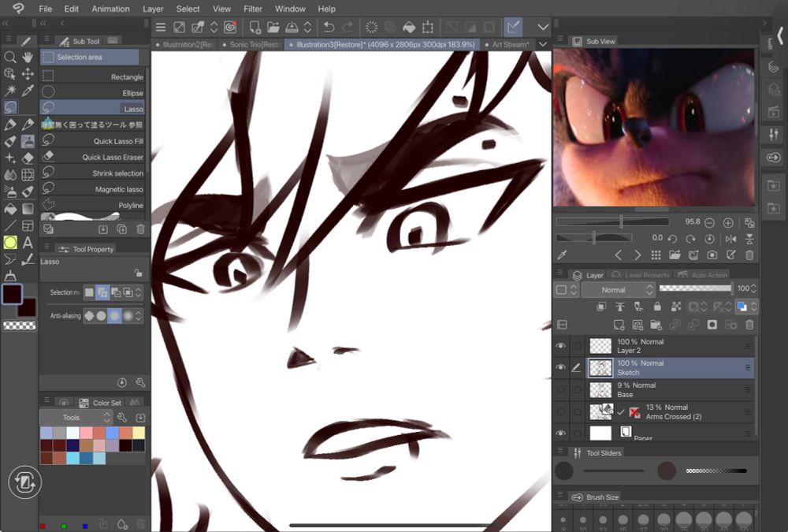Image resolution: width=788 pixels, height=532 pixels.
Task: Click the Redo arrow in command bar
Action: 348,27
